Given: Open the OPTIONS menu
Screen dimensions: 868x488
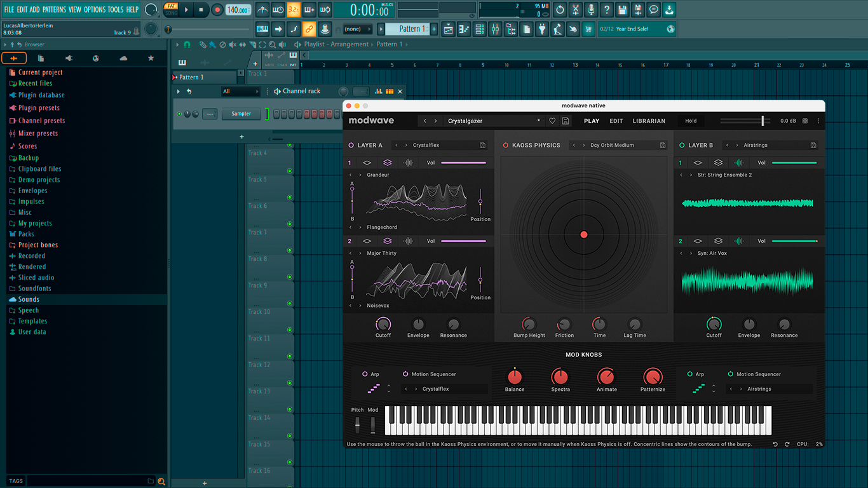Looking at the screenshot, I should coord(95,10).
